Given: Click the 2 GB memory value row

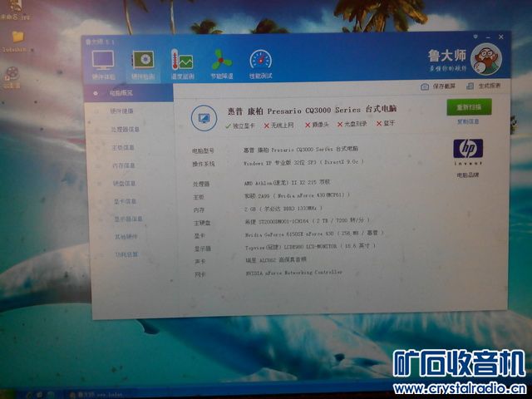Looking at the screenshot, I should pyautogui.click(x=283, y=209).
